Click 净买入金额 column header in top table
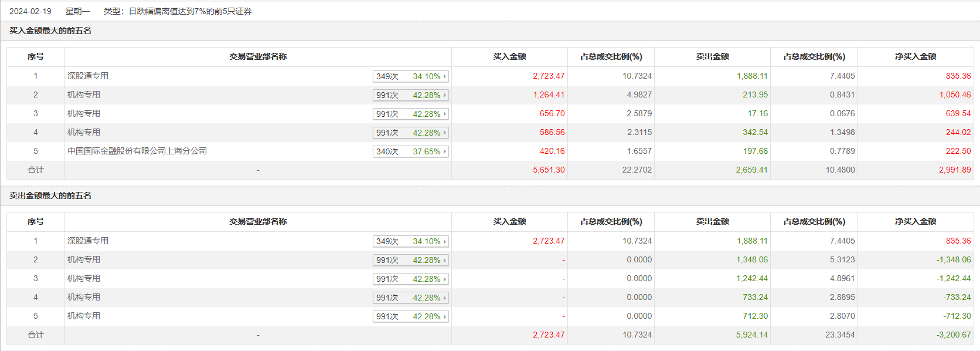This screenshot has height=351, width=980. 915,56
